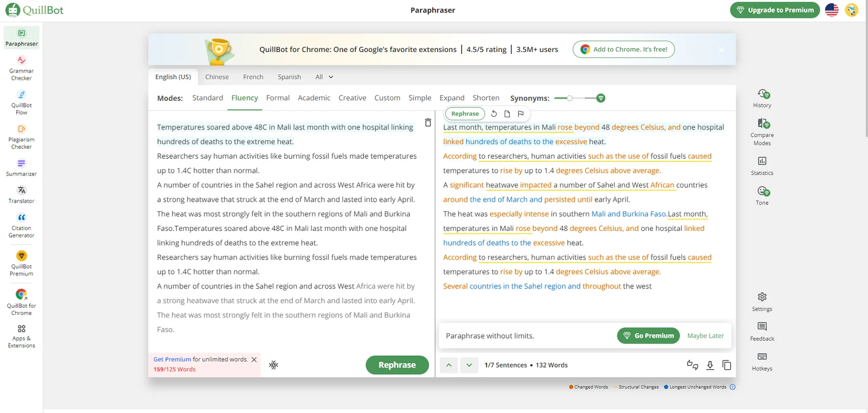This screenshot has height=413, width=868.
Task: Click the freeze words snowflake icon
Action: click(x=273, y=365)
